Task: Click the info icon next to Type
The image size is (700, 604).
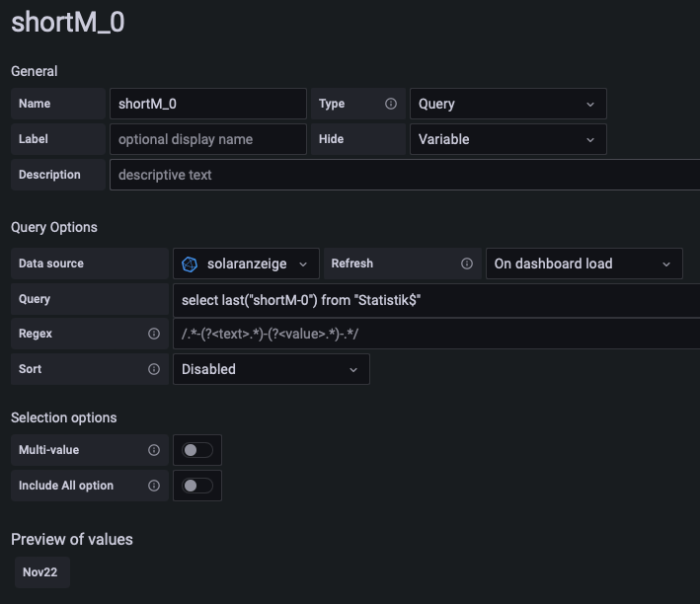Action: coord(391,104)
